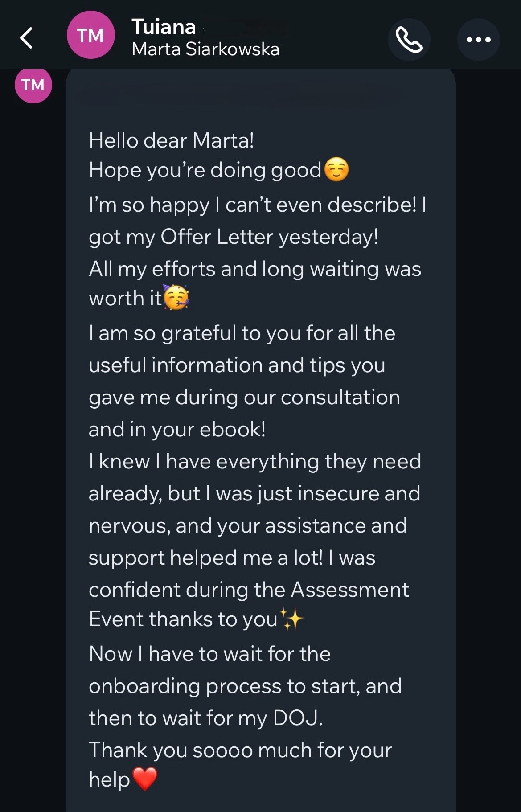
Task: Click the red heart emoji after "help"
Action: point(145,779)
